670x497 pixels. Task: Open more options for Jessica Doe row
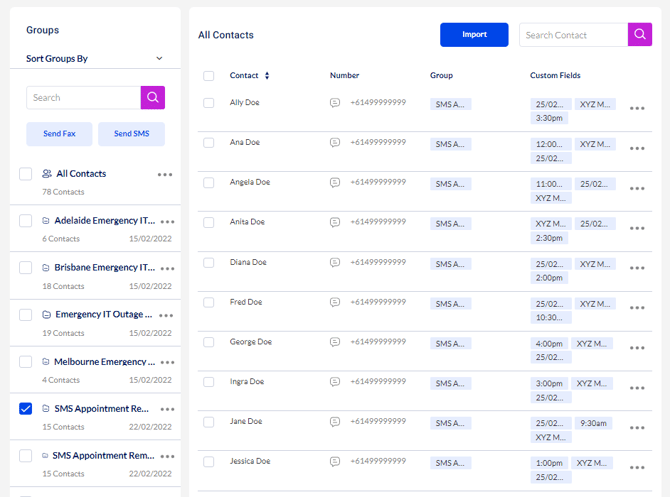[637, 467]
